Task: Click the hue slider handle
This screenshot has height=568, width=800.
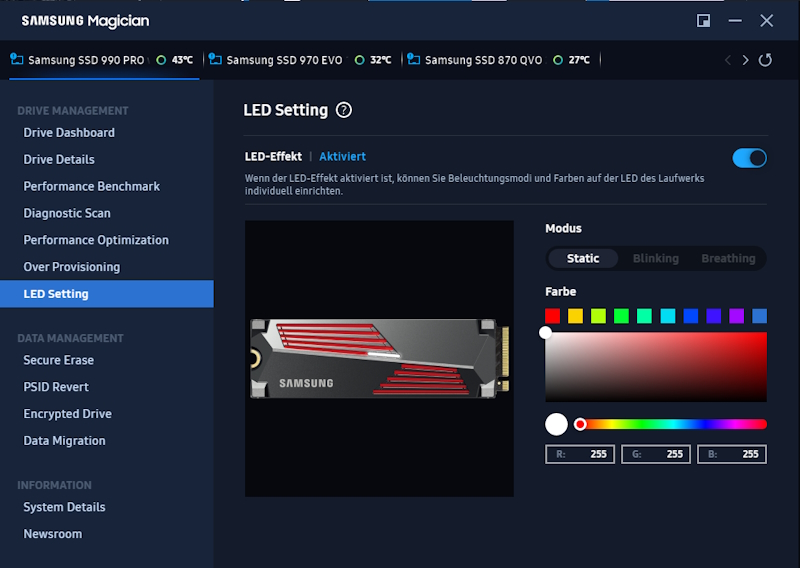Action: pyautogui.click(x=580, y=424)
